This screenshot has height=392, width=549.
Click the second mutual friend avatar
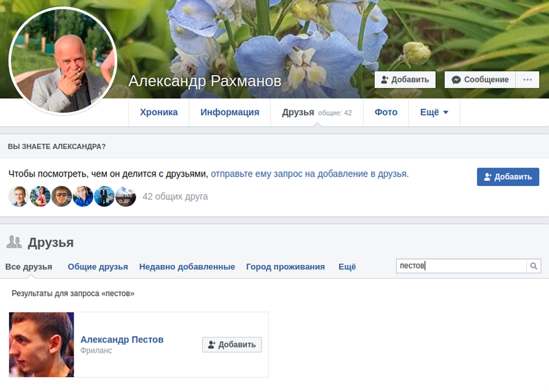coord(40,196)
